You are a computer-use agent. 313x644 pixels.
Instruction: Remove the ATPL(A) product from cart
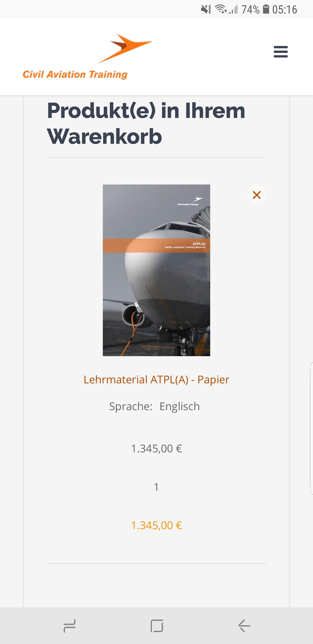click(x=256, y=195)
